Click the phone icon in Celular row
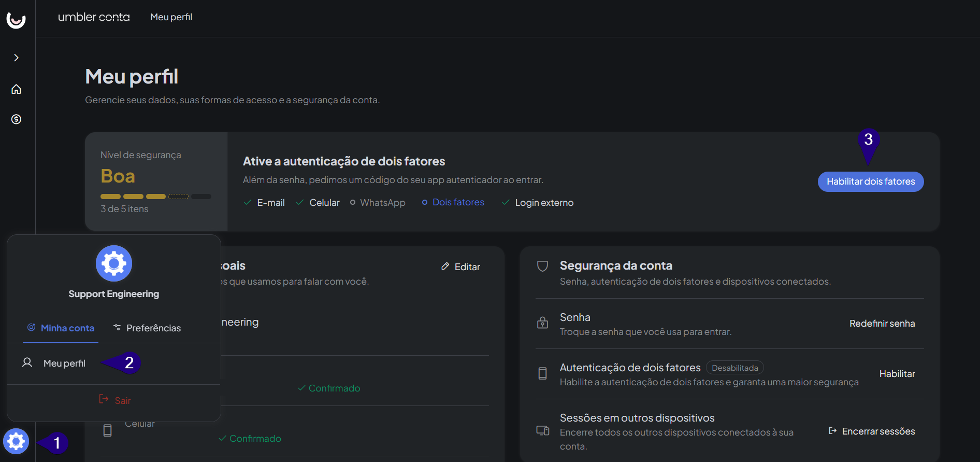 pyautogui.click(x=107, y=430)
